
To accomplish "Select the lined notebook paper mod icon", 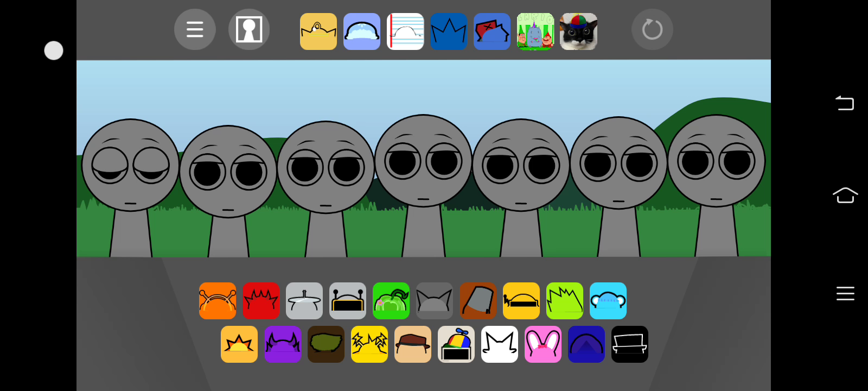I will click(x=405, y=31).
